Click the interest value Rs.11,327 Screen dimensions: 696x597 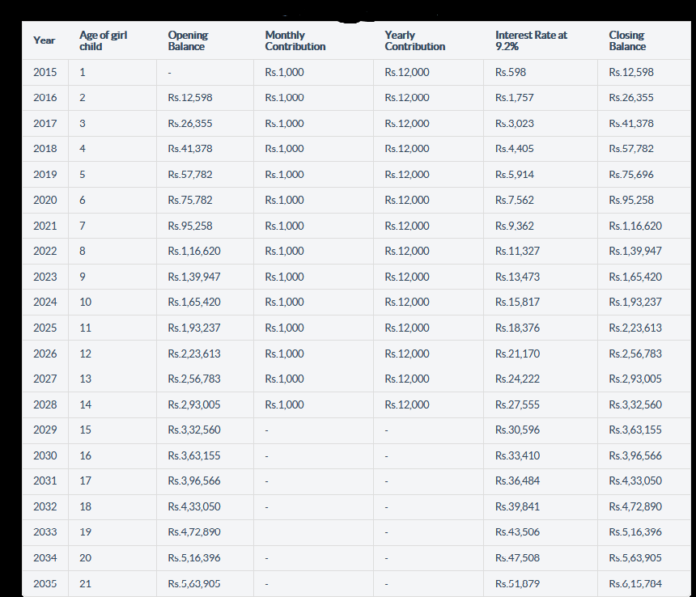click(516, 251)
